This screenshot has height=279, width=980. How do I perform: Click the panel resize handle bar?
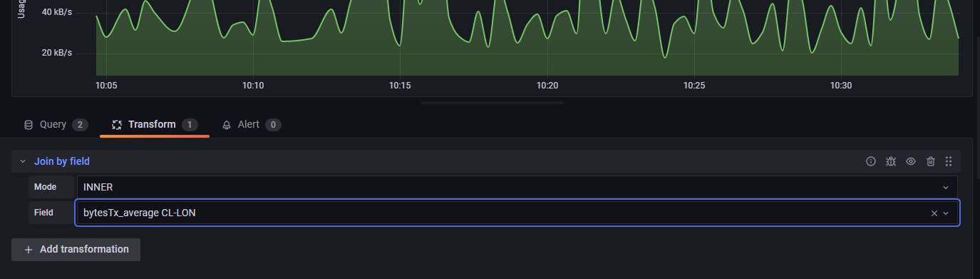(492, 103)
